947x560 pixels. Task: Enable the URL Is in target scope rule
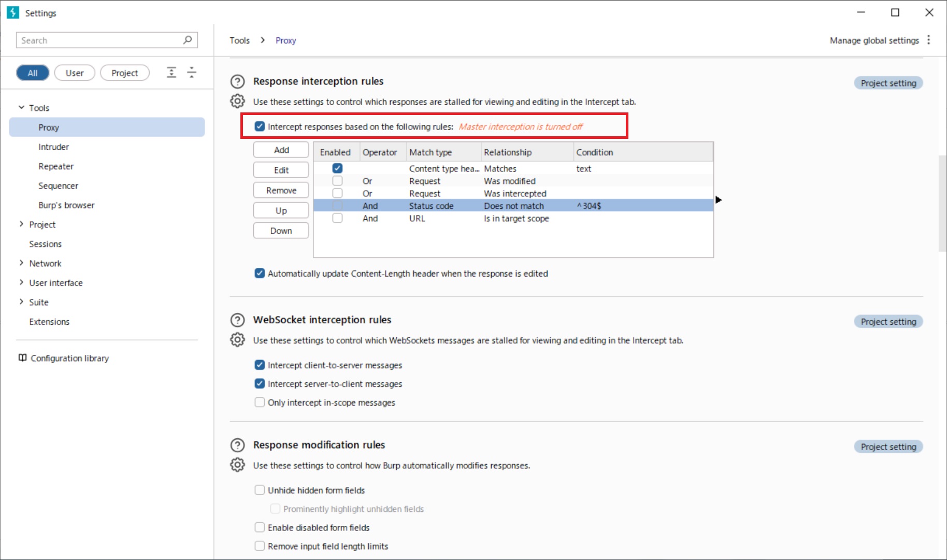[337, 218]
